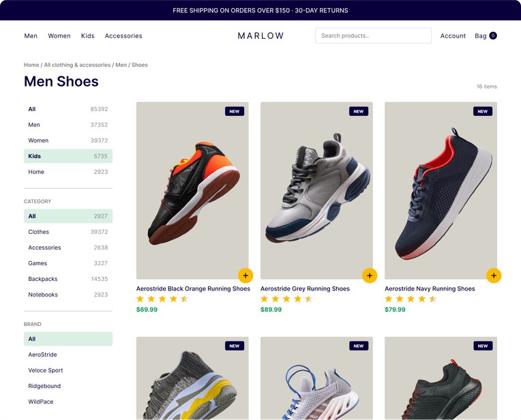The height and width of the screenshot is (420, 521).
Task: Click the $89.99 price
Action: 271,310
